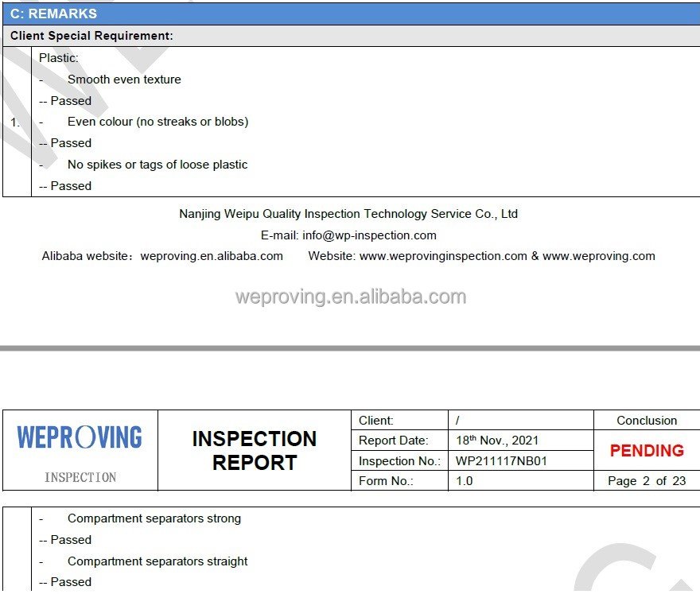Click No spikes or tags requirement

tap(157, 165)
